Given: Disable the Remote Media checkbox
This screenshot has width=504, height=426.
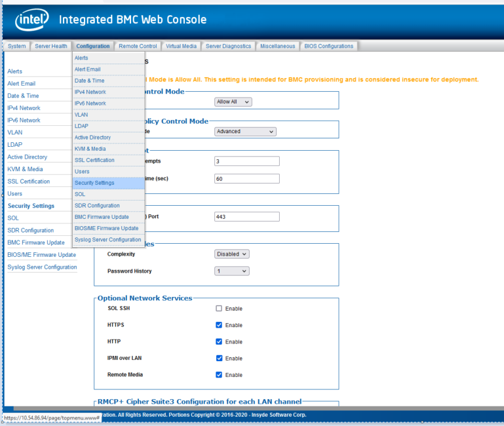Looking at the screenshot, I should pyautogui.click(x=219, y=375).
